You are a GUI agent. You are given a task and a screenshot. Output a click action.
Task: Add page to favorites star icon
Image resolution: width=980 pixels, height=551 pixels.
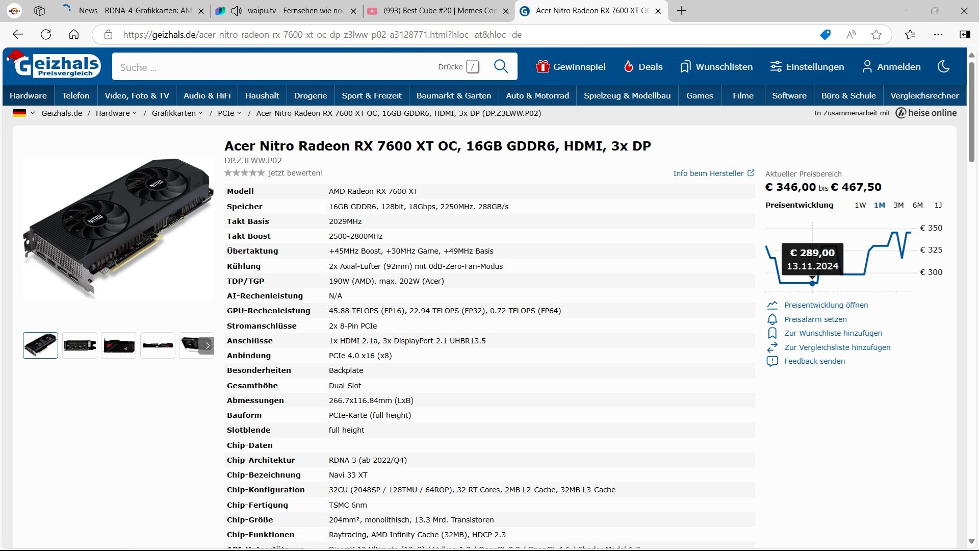click(876, 35)
